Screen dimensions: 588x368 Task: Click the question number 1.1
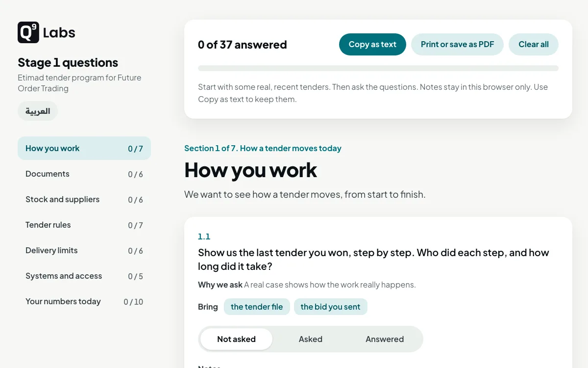pyautogui.click(x=204, y=237)
